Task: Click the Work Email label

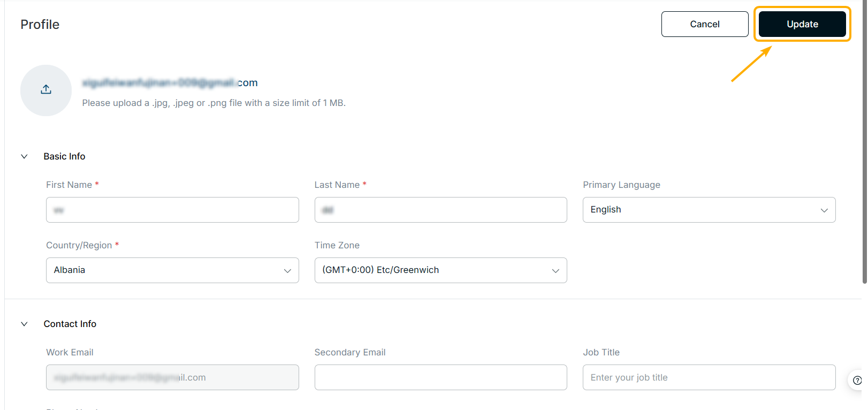Action: [70, 352]
